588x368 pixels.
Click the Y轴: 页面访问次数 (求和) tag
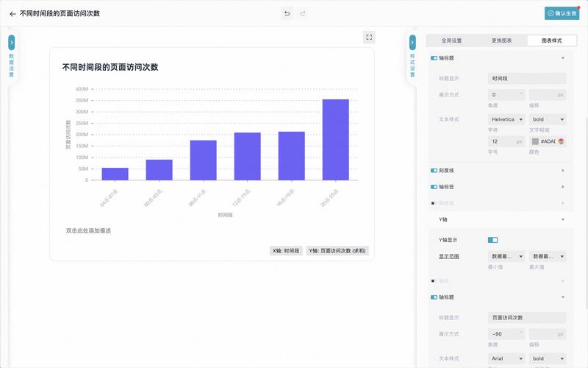tap(337, 251)
